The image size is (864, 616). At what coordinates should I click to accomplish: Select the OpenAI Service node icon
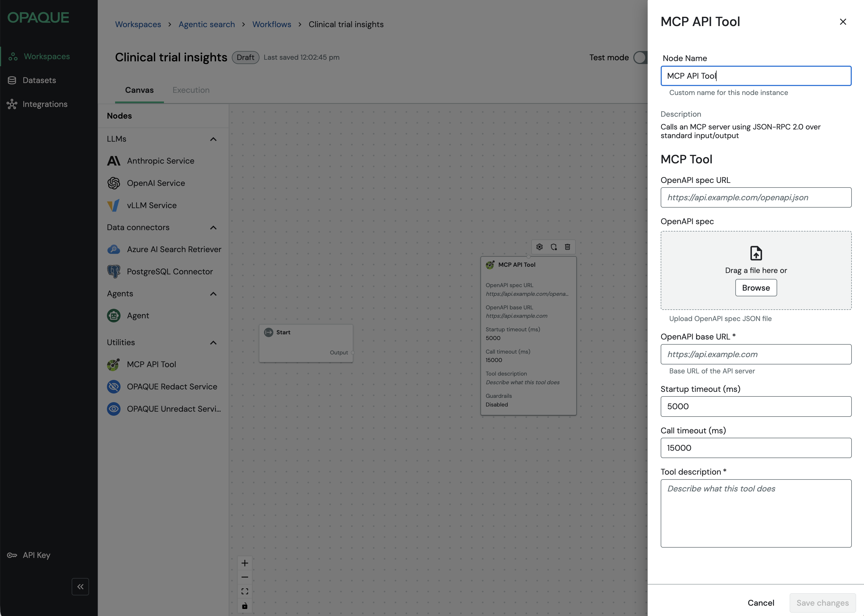pyautogui.click(x=113, y=183)
